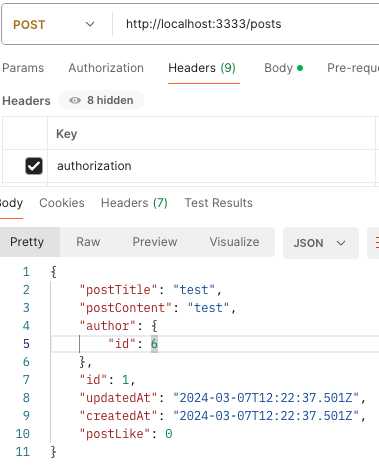
Task: Click the Visualize view button
Action: click(234, 242)
